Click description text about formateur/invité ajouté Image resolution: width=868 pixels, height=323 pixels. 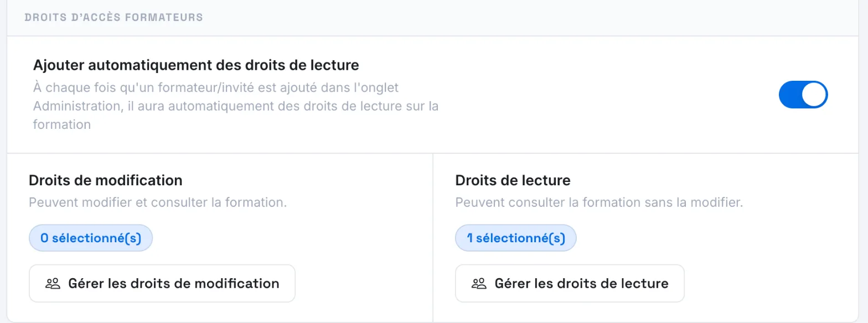[236, 106]
